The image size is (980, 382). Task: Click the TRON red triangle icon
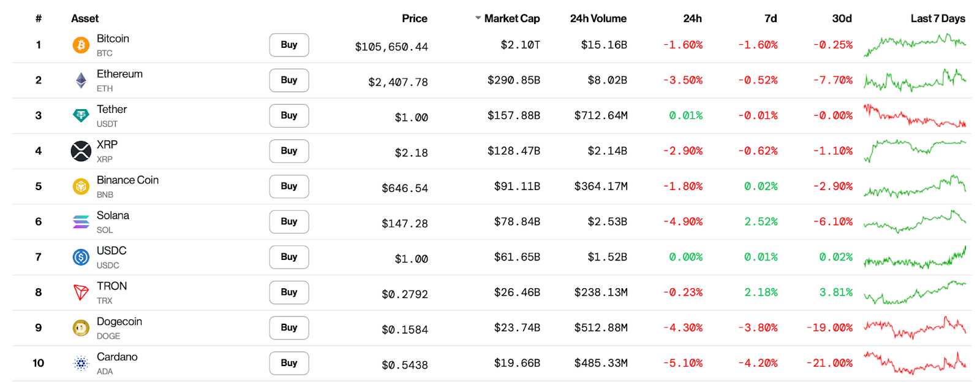coord(81,292)
